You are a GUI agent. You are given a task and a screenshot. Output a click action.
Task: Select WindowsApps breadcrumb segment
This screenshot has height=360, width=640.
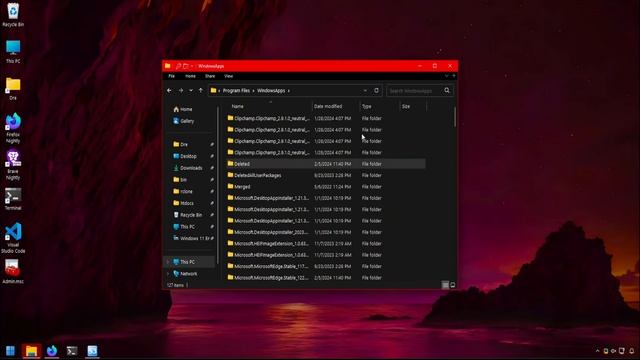[271, 91]
